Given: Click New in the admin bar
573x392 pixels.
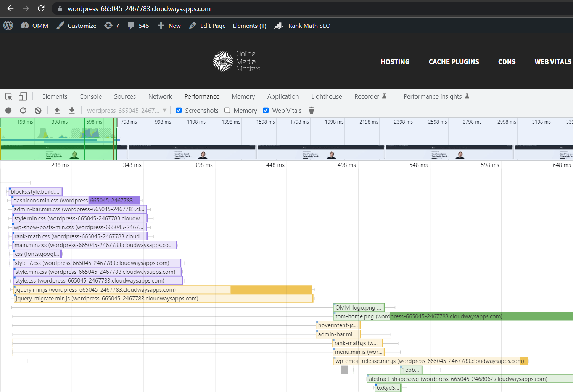Looking at the screenshot, I should tap(169, 26).
